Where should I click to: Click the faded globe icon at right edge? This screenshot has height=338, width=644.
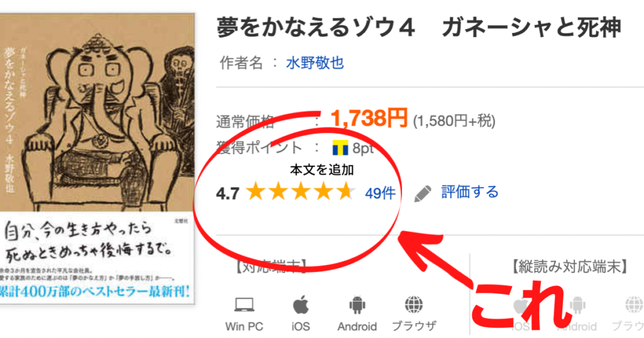click(635, 305)
